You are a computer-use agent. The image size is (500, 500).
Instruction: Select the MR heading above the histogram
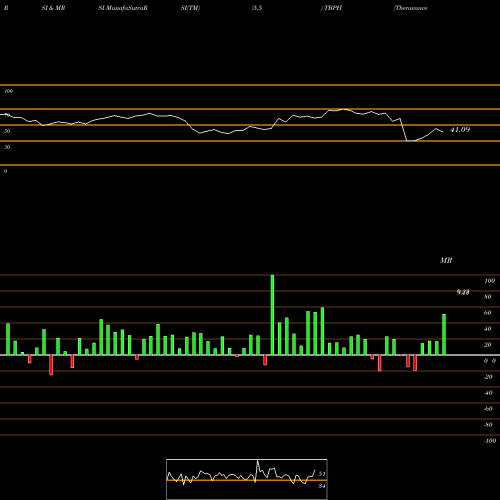coord(446,260)
